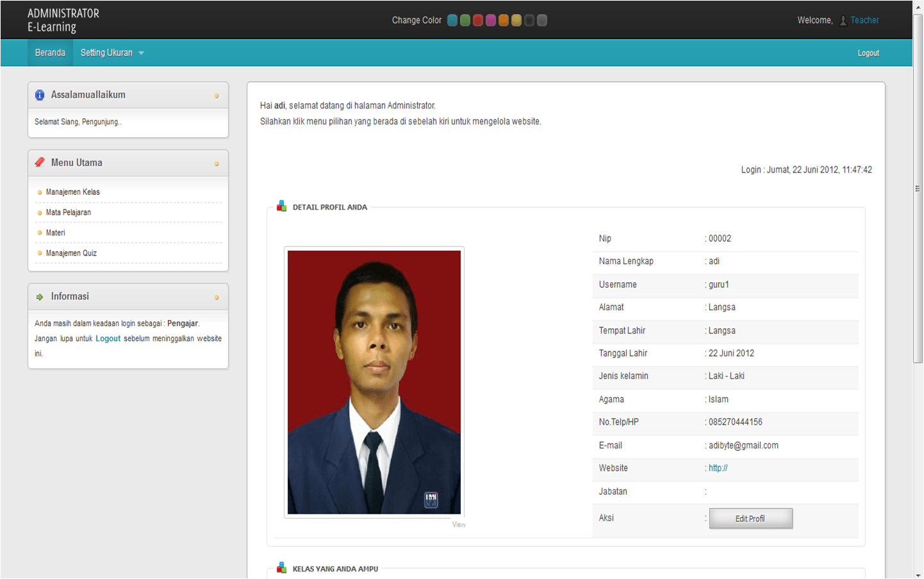
Task: Click the Welcome, text in the header
Action: pyautogui.click(x=815, y=21)
